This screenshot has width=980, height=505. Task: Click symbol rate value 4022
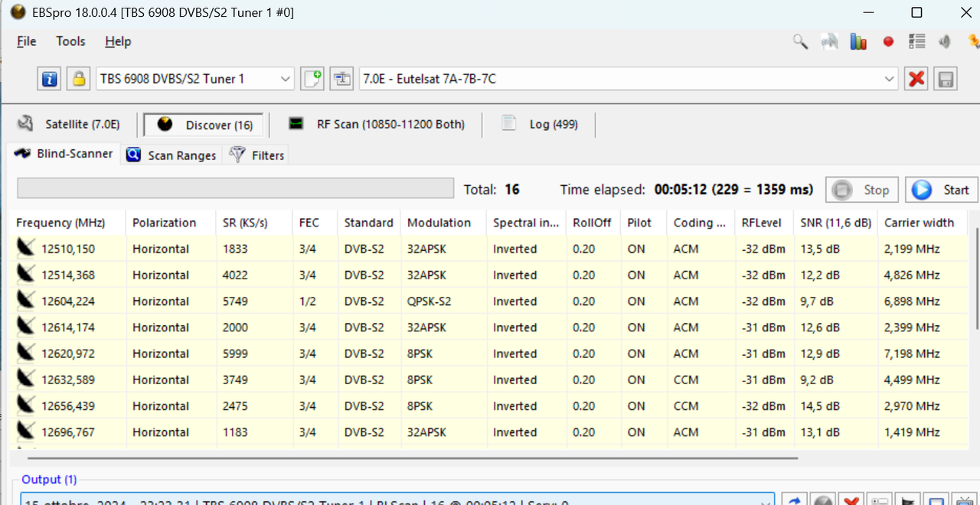(235, 275)
